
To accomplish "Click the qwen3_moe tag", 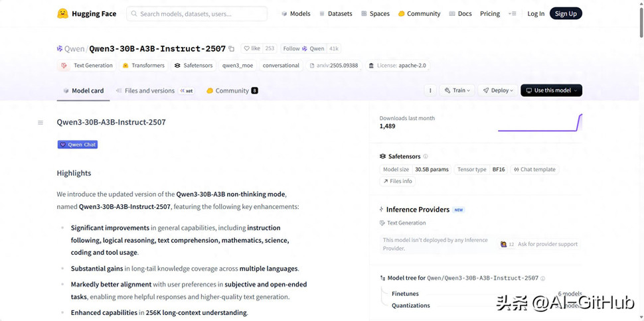I will [x=238, y=66].
